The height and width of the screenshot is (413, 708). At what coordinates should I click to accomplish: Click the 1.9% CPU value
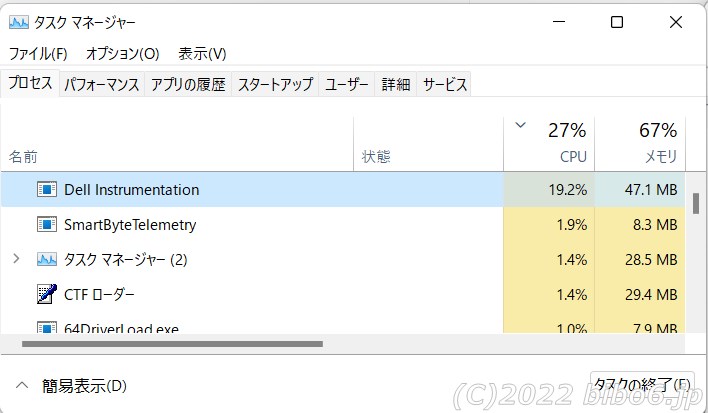pyautogui.click(x=572, y=224)
